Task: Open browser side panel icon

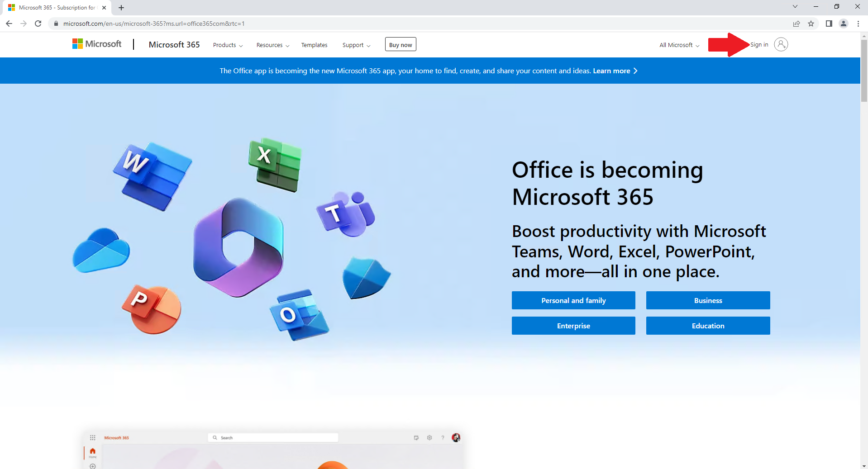Action: (x=829, y=24)
